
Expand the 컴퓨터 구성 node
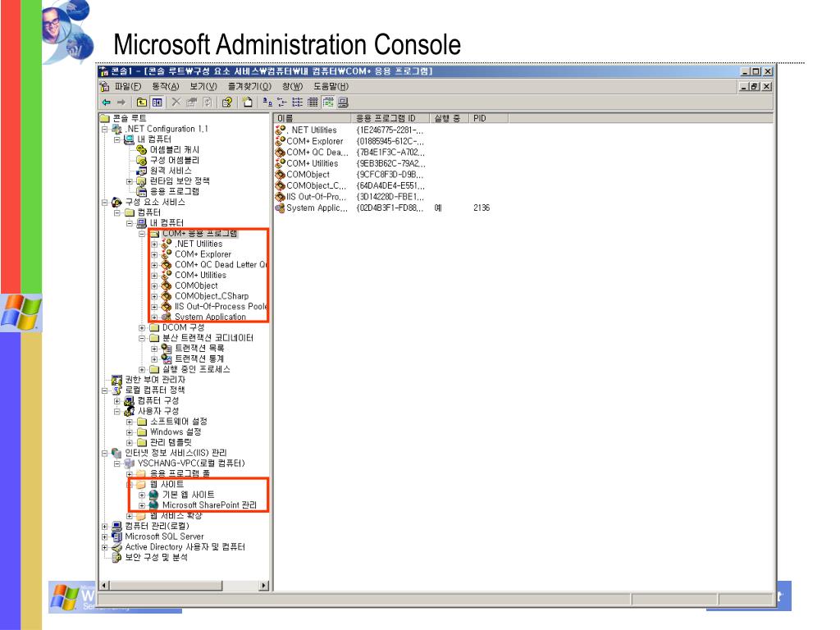click(117, 400)
